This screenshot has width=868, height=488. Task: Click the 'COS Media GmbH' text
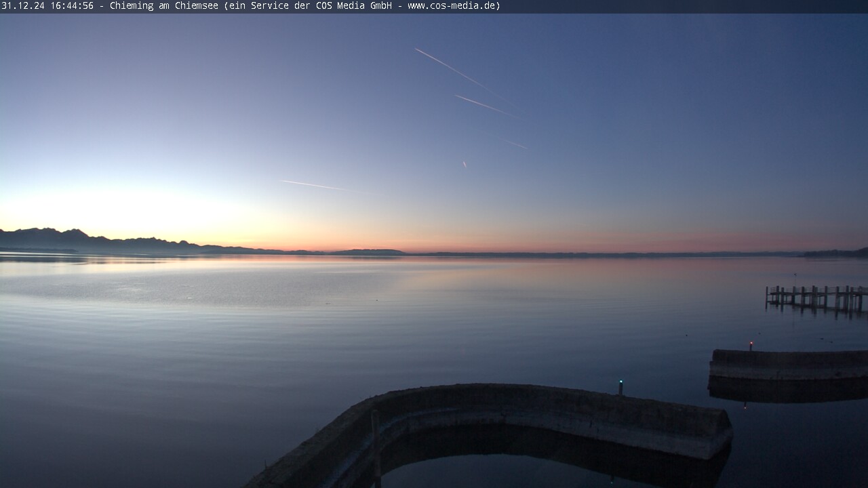coord(354,6)
